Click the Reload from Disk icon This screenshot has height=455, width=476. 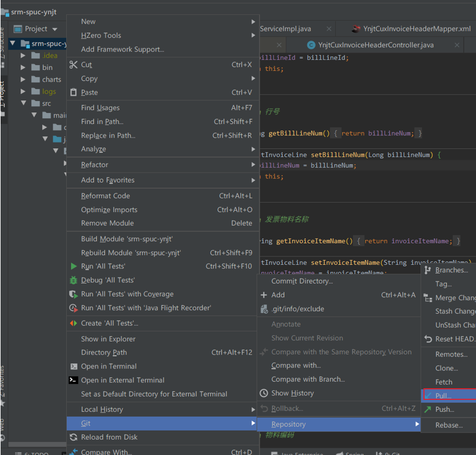(x=73, y=437)
